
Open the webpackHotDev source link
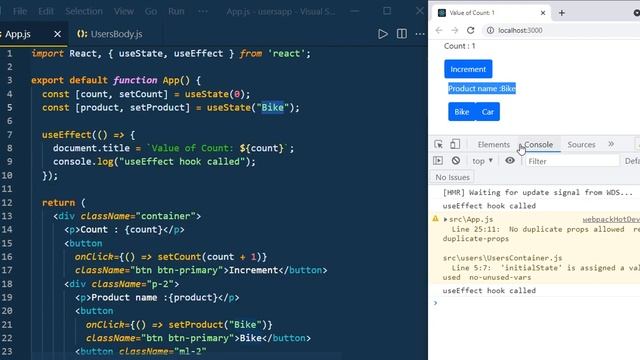tap(611, 220)
